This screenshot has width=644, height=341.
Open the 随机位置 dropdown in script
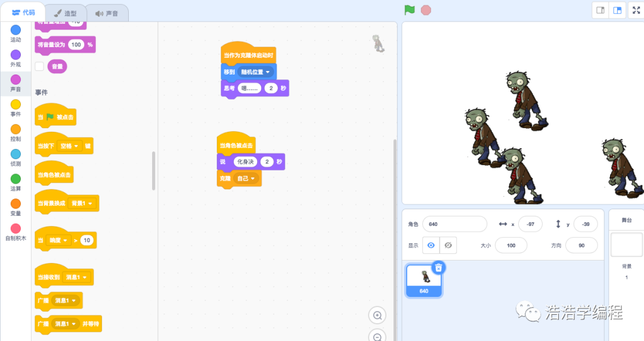point(255,72)
